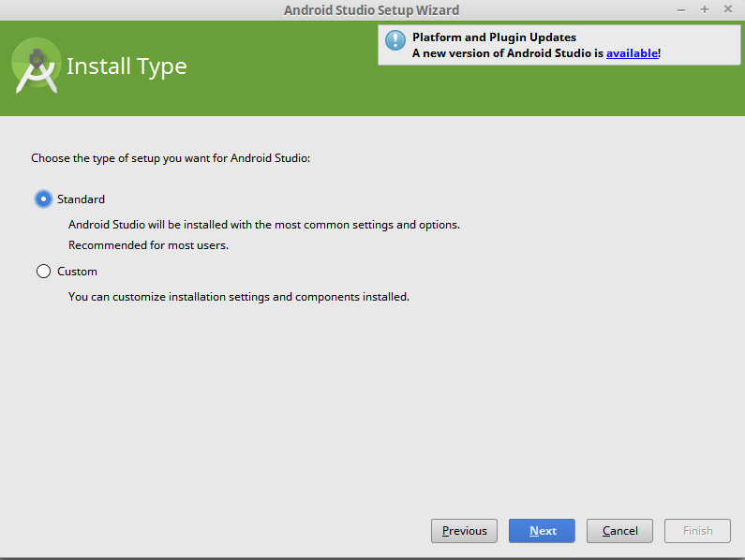Choose the Custom install type radio button

[x=43, y=272]
